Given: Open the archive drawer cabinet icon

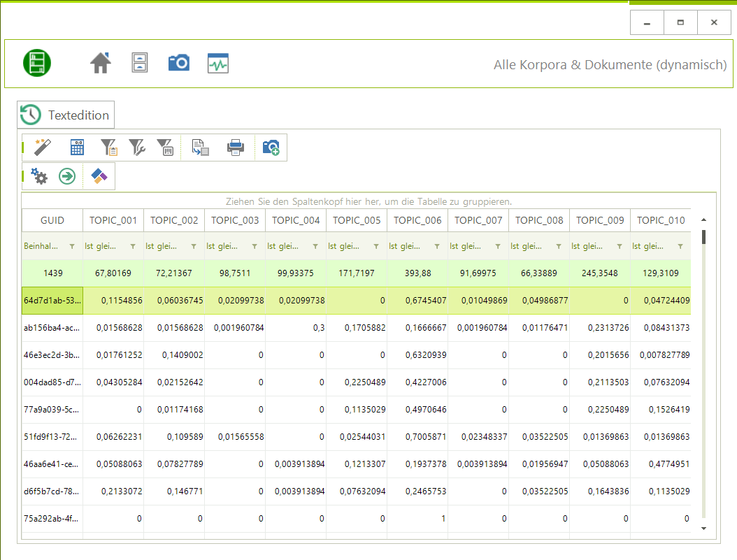Looking at the screenshot, I should point(140,62).
